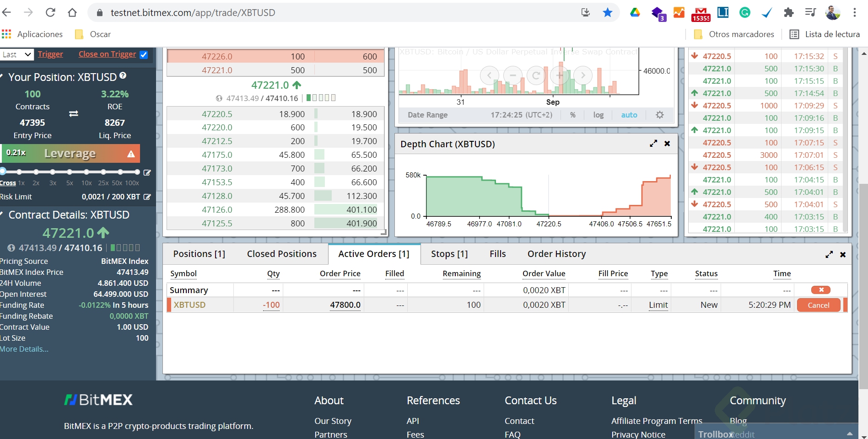Viewport: 868px width, 439px height.
Task: Open Otros marcadores folder
Action: coord(734,34)
